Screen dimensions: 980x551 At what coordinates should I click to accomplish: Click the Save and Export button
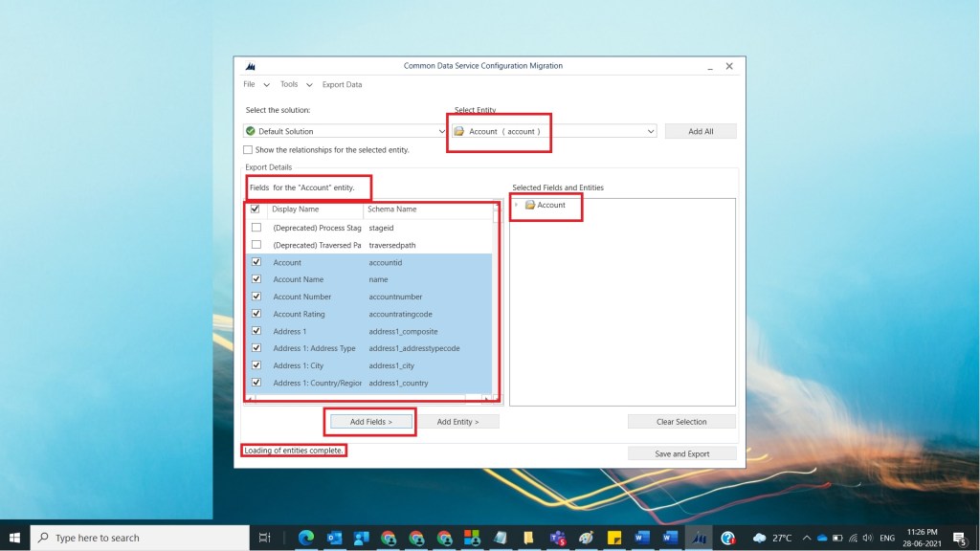(681, 453)
